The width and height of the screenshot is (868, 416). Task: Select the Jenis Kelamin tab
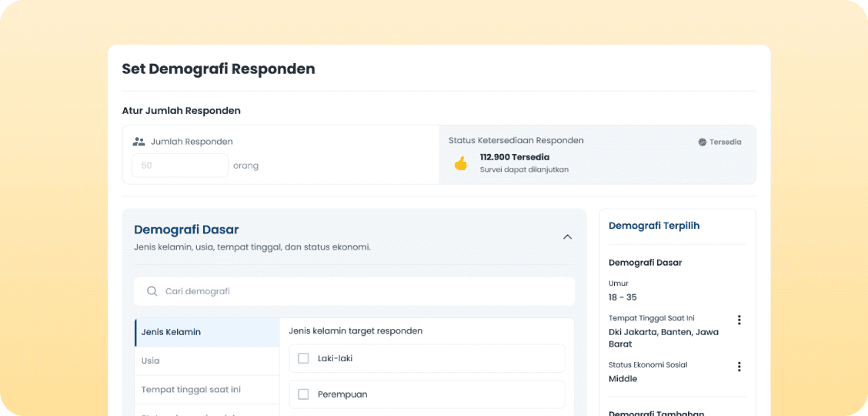[207, 332]
